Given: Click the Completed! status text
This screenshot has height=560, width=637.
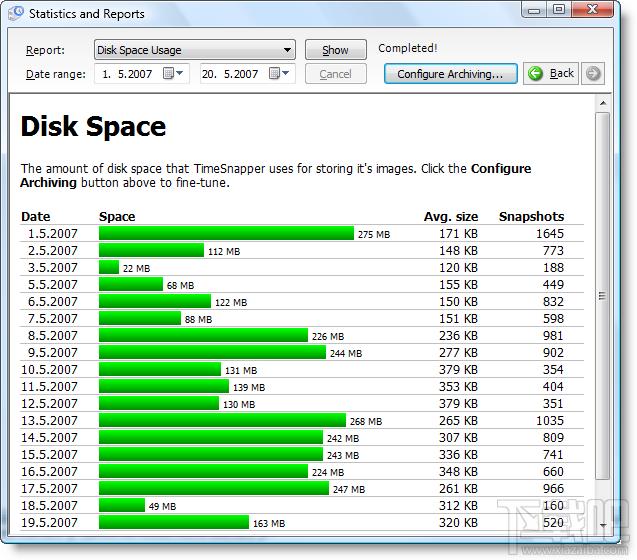Looking at the screenshot, I should (x=407, y=48).
